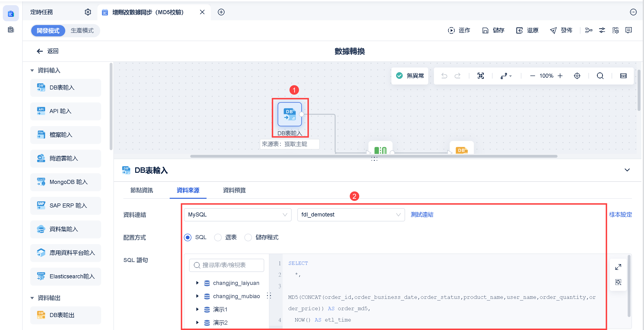The image size is (644, 330).
Task: Switch to the 節點資訊 tab
Action: pos(142,190)
